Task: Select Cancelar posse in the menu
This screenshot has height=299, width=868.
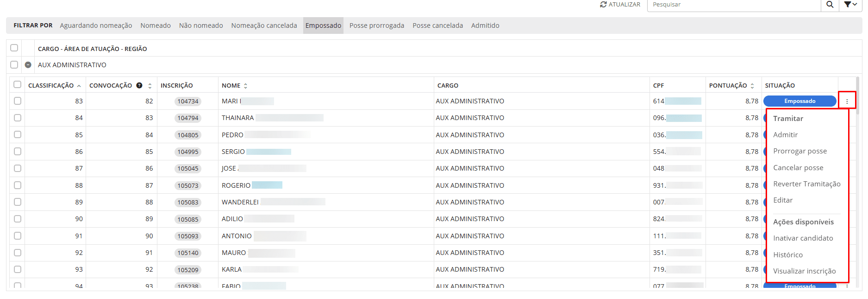Action: [x=798, y=168]
